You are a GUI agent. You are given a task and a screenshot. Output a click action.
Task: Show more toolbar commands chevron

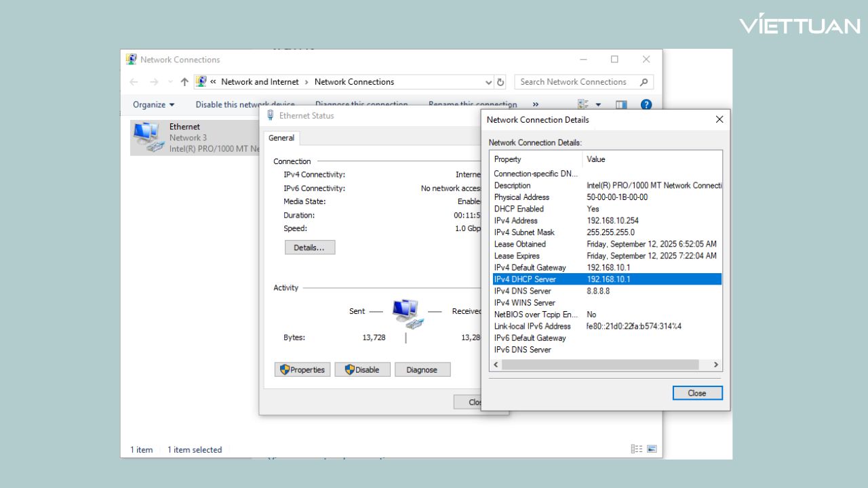tap(536, 104)
